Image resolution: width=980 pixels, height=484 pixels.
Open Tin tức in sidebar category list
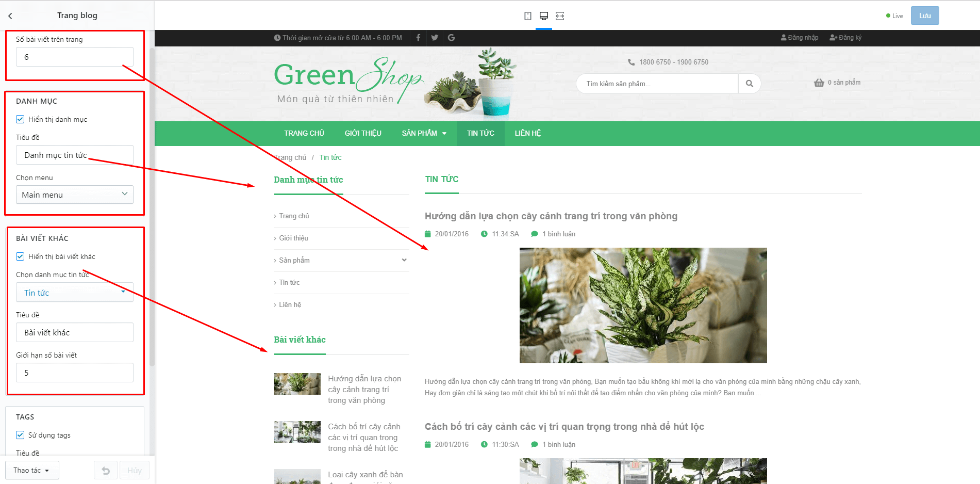click(x=289, y=282)
